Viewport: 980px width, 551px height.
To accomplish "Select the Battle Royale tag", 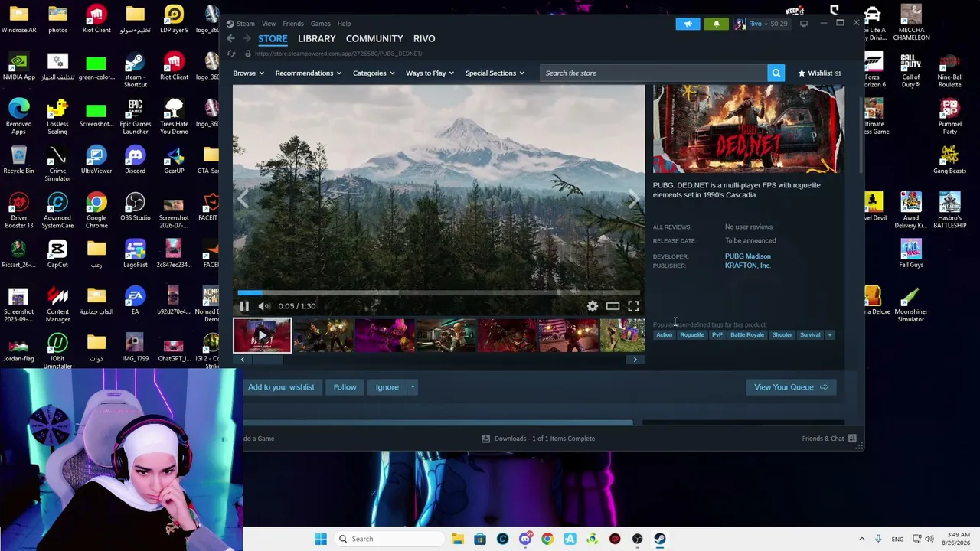I will coord(747,334).
